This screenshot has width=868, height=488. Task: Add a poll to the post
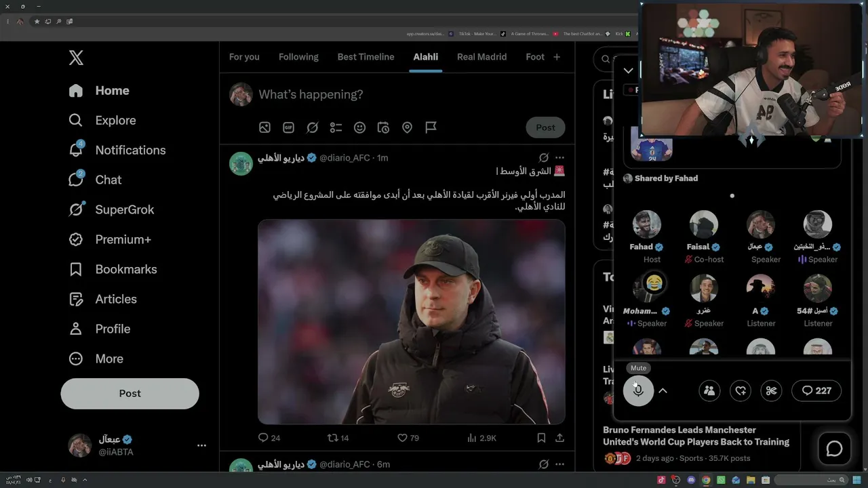[x=336, y=127]
